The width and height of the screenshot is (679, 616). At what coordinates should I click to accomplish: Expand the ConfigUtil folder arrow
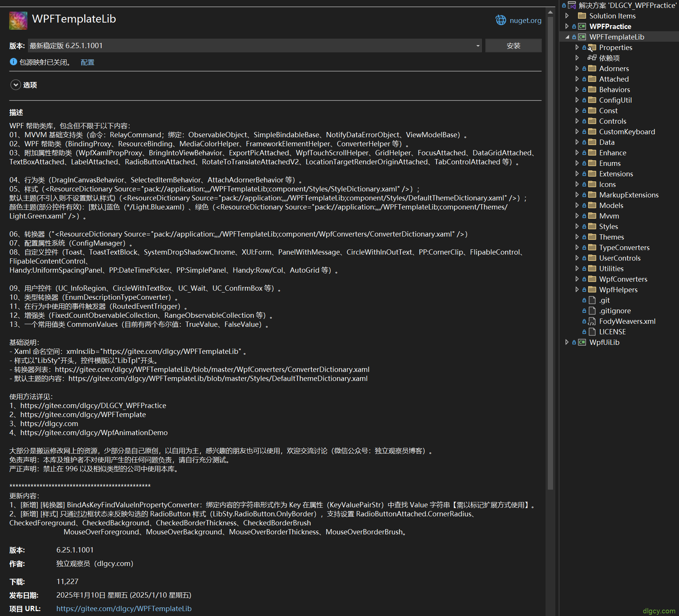coord(577,100)
